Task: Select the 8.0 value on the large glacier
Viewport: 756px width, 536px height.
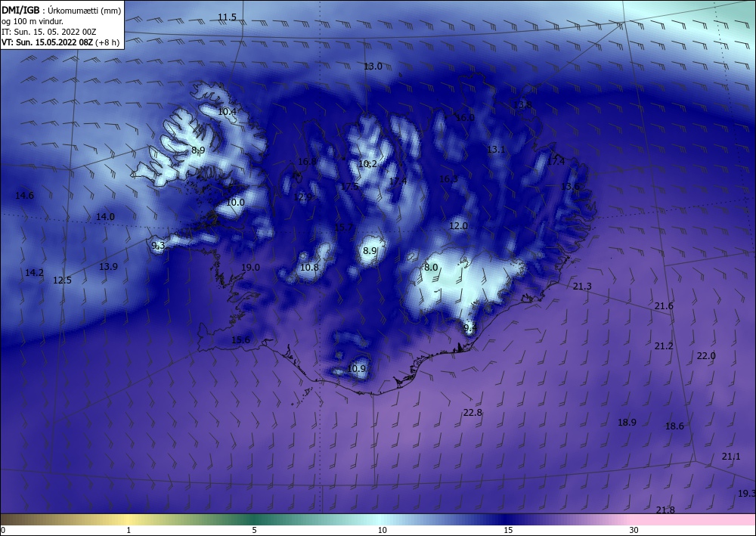Action: (431, 268)
